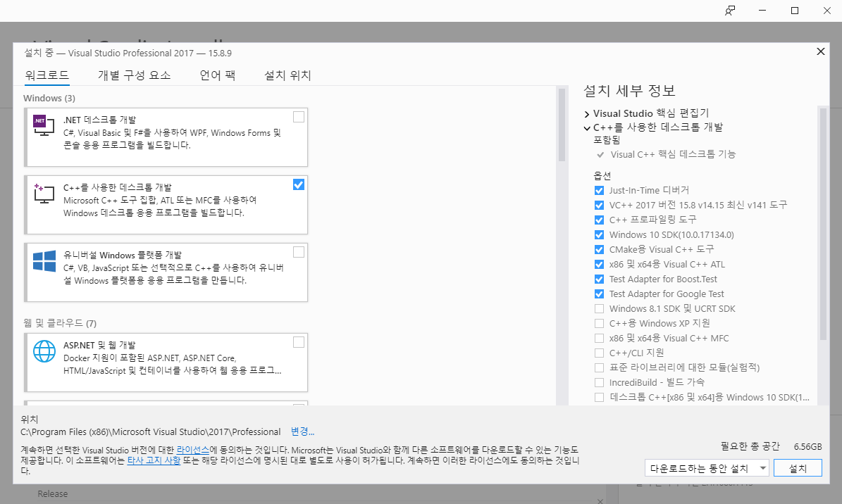Click the ASP.NET globe icon
Screen dimensions: 842x504
tap(44, 351)
